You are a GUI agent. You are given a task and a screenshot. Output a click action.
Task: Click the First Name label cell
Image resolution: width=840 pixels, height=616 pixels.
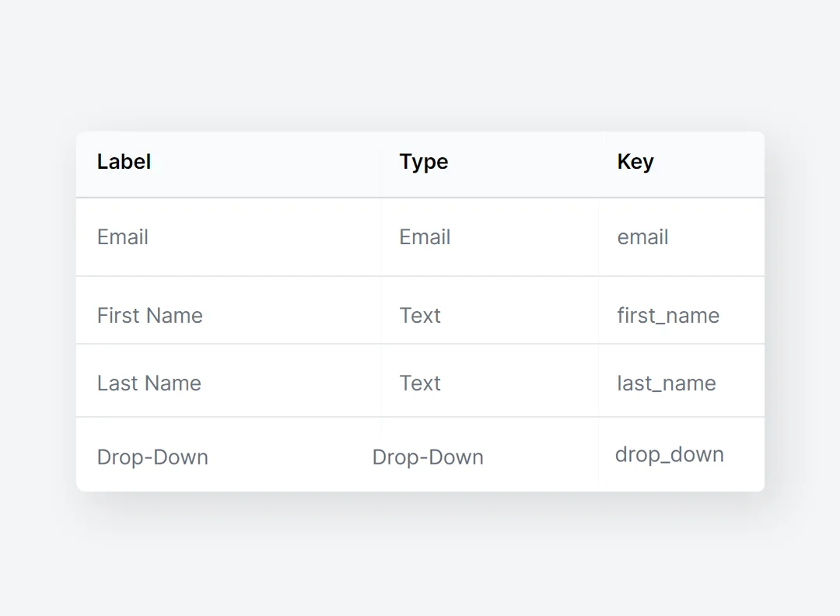(x=150, y=315)
